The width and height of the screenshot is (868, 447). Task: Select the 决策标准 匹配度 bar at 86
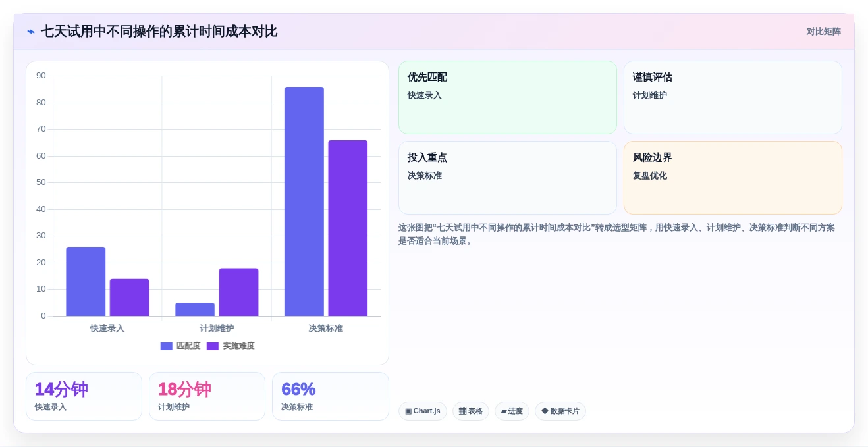pos(304,201)
